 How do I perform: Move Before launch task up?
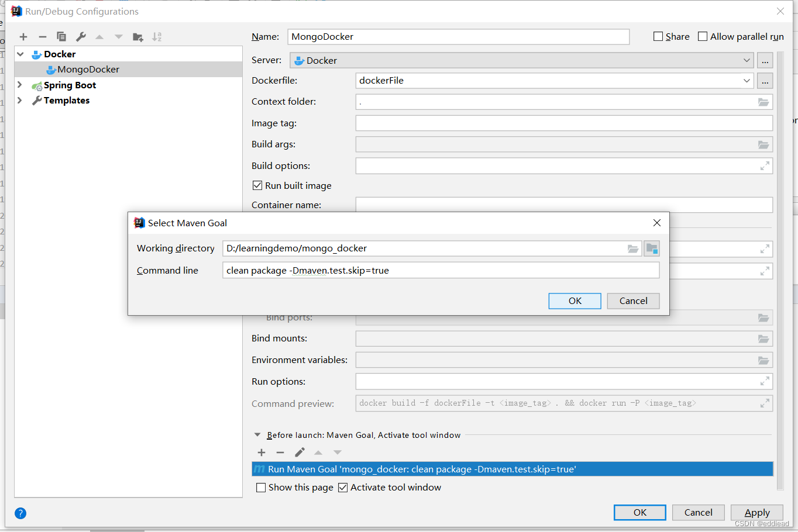[318, 452]
